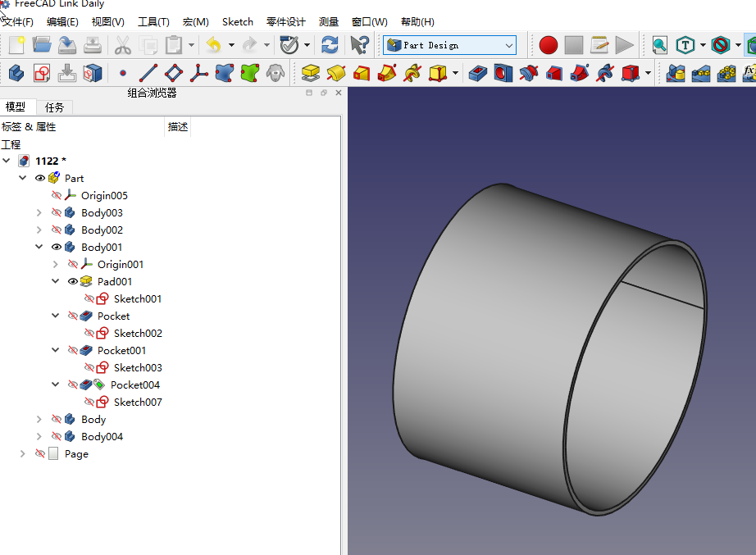Image resolution: width=756 pixels, height=555 pixels.
Task: Click the Subtractive Loft icon
Action: coord(554,73)
